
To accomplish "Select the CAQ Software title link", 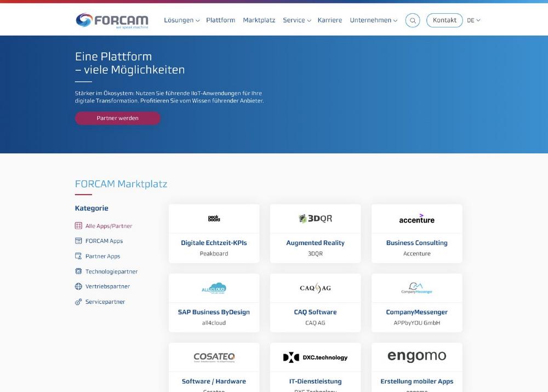I will (x=315, y=312).
